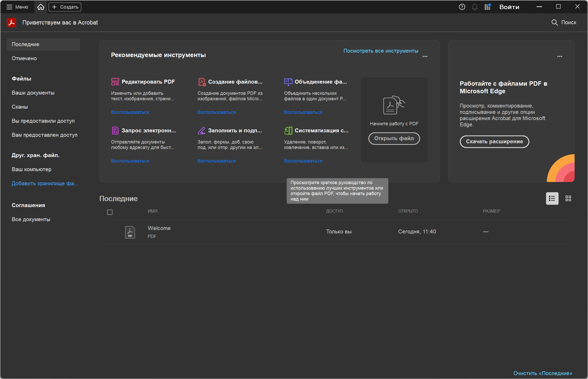This screenshot has height=379, width=588.
Task: Select Отмечено in the left sidebar
Action: (24, 58)
